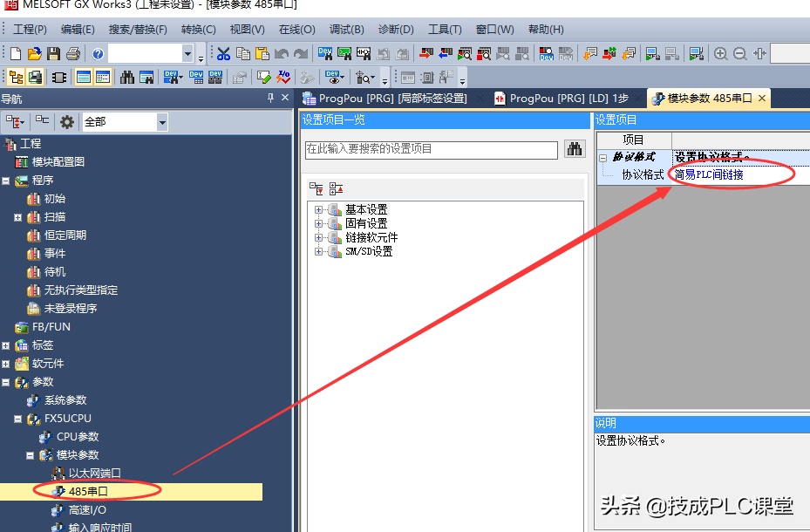
Task: Expand the 基本设置 tree node
Action: [319, 210]
